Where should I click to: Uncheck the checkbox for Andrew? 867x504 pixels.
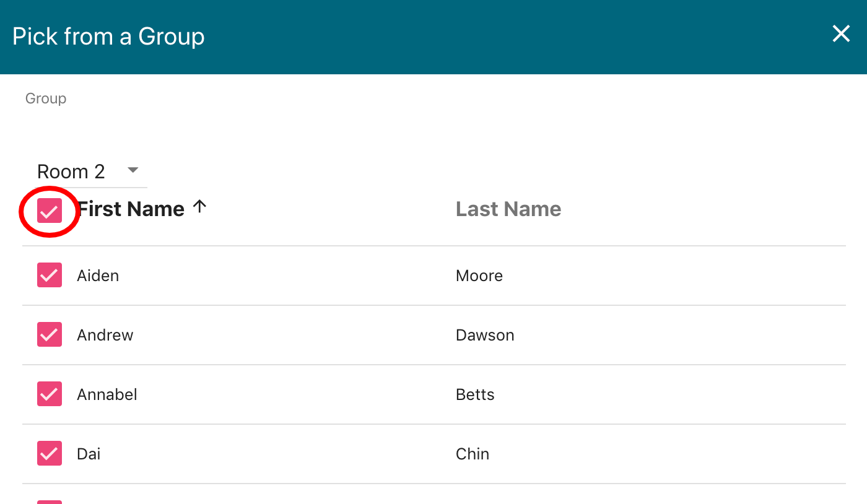50,334
